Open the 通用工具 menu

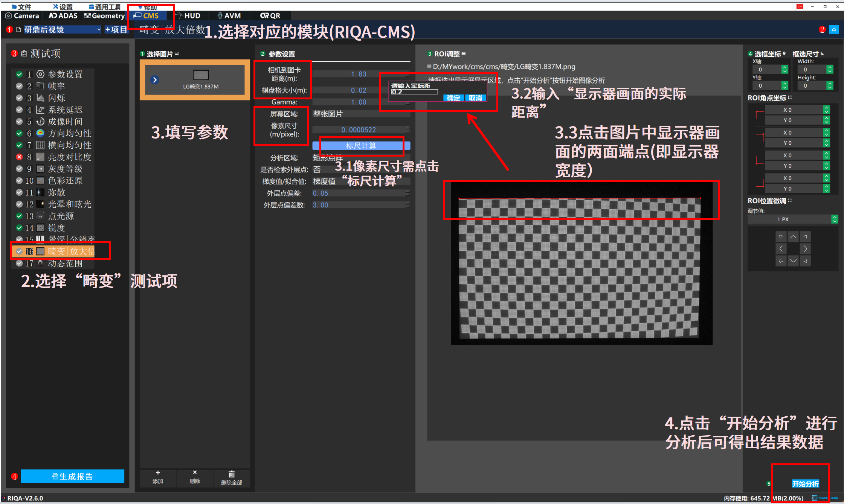tap(105, 7)
